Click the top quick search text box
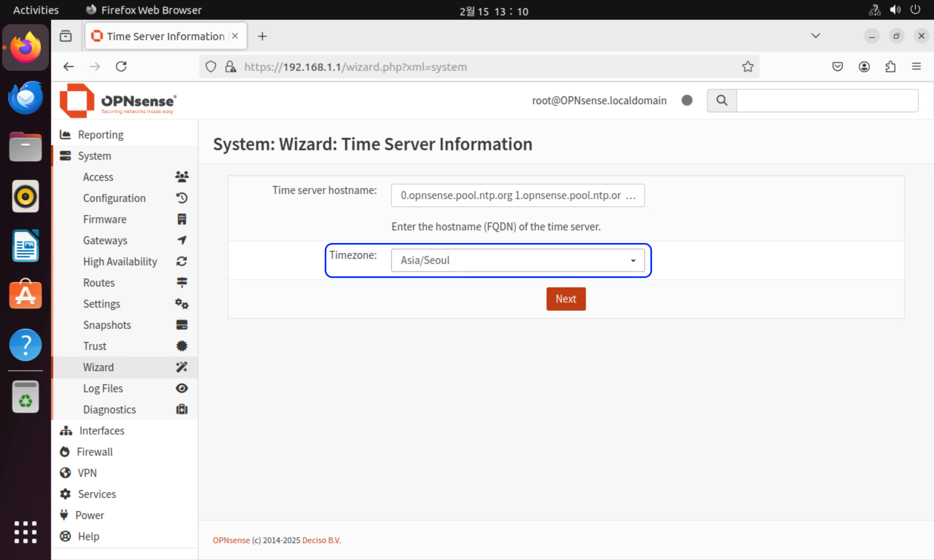The image size is (934, 560). point(827,100)
